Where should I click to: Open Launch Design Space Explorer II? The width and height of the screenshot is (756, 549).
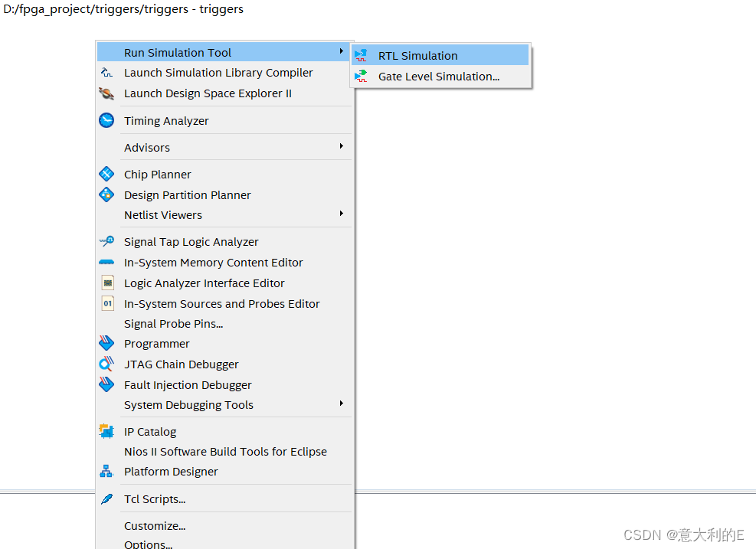(224, 93)
